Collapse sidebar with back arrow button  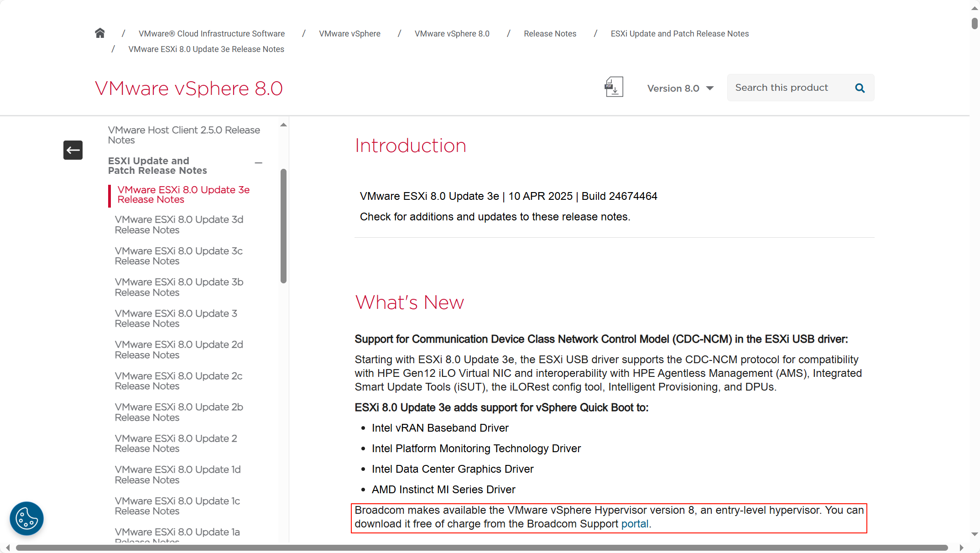pos(73,150)
